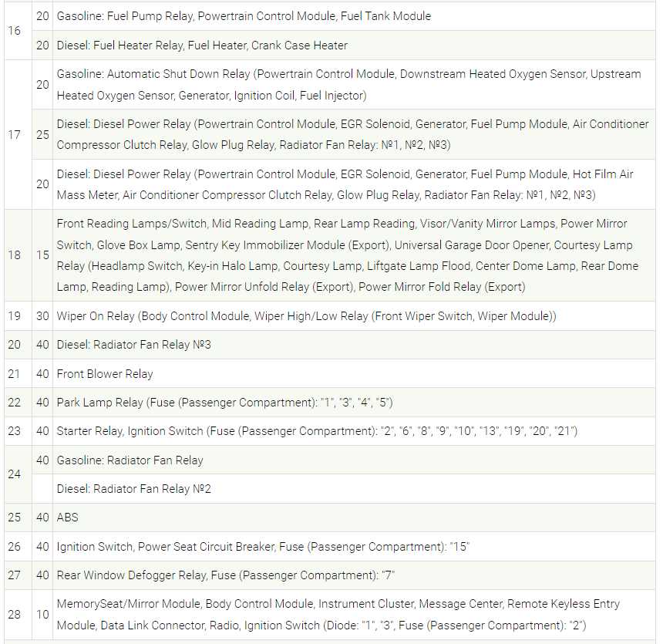Select the fuse number 17 cell
Screen dimensions: 663x644
(x=19, y=134)
